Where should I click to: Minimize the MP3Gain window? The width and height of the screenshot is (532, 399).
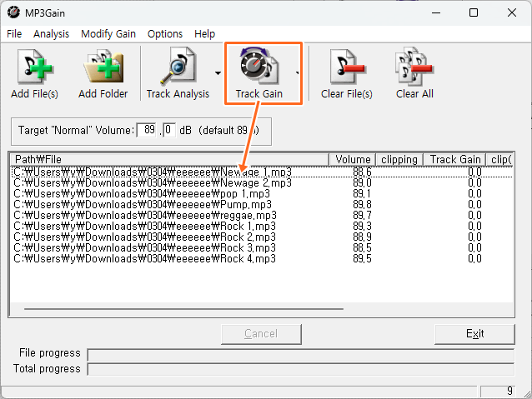pyautogui.click(x=436, y=12)
